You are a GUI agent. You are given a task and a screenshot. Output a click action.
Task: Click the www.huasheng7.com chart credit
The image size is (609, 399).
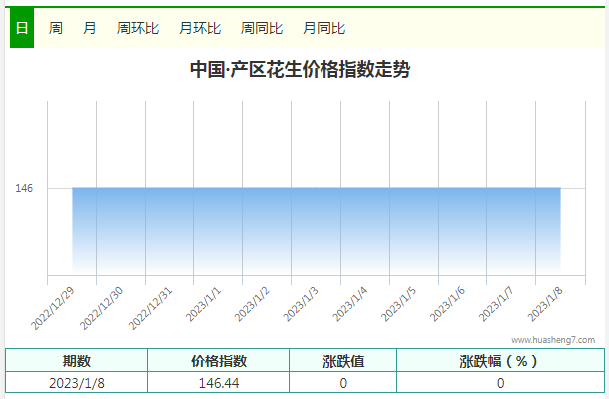tap(553, 340)
